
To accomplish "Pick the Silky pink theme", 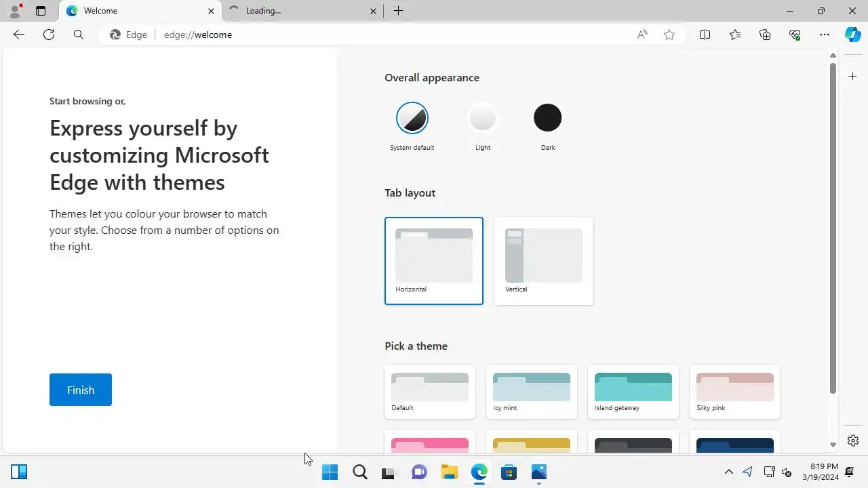I will 735,392.
